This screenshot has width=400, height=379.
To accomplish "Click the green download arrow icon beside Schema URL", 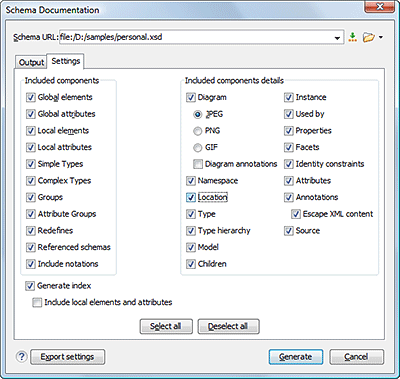I will tap(353, 37).
